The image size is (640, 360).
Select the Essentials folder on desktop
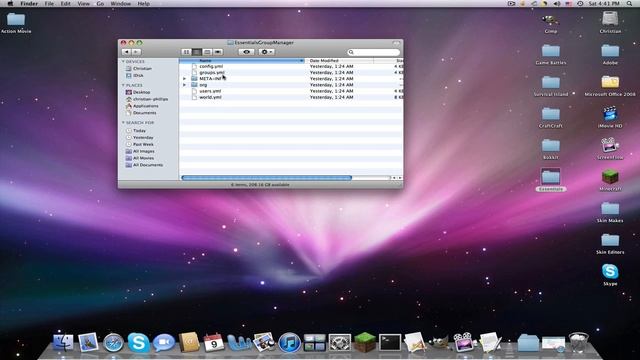click(551, 180)
